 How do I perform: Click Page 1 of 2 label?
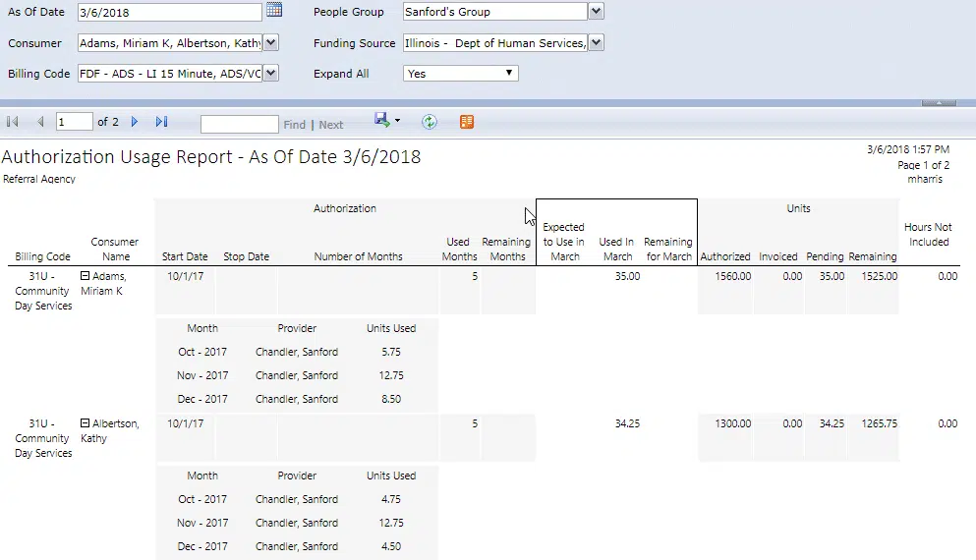tap(924, 165)
